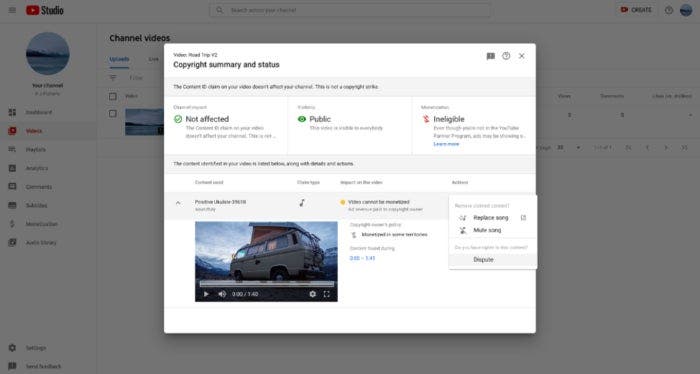The width and height of the screenshot is (700, 374).
Task: Click the 0:00 – 1:41 timestamp link
Action: [x=362, y=258]
